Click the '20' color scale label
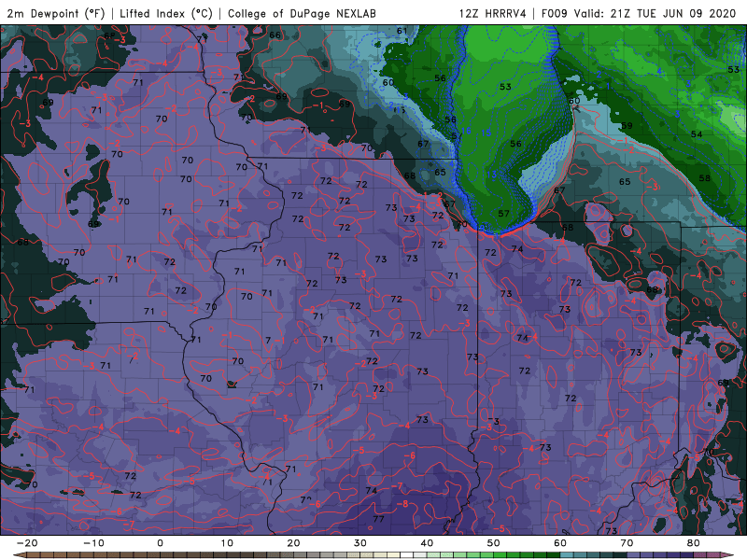The height and width of the screenshot is (560, 747). [x=293, y=543]
